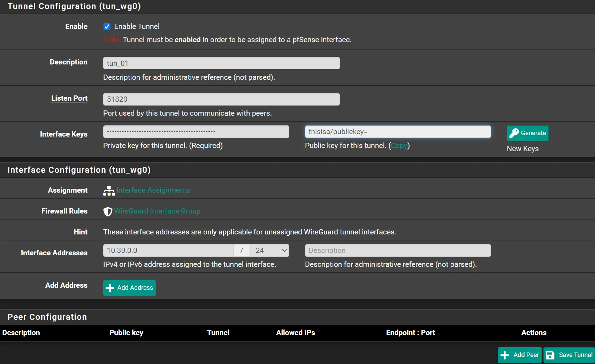
Task: Click the Listen Port label link
Action: tap(69, 98)
